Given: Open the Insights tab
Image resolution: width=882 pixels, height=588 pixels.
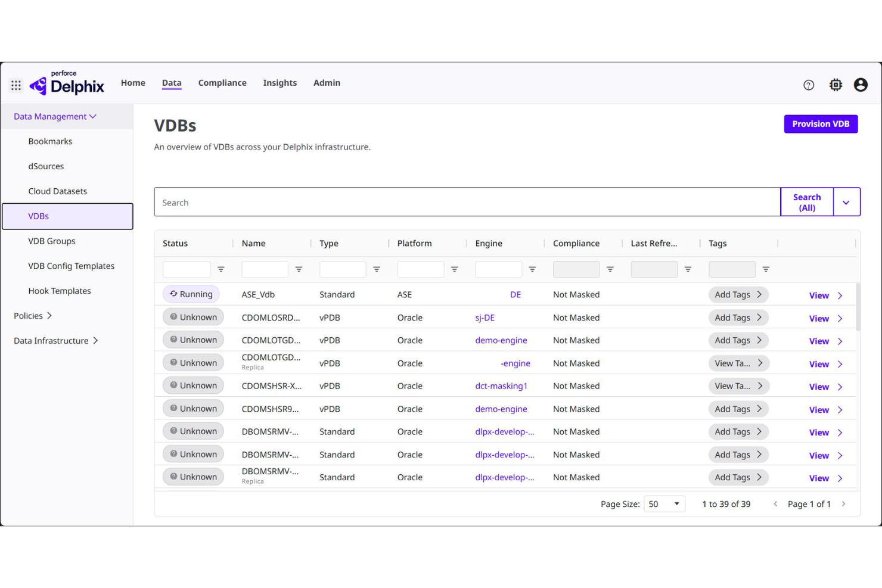Looking at the screenshot, I should 280,83.
